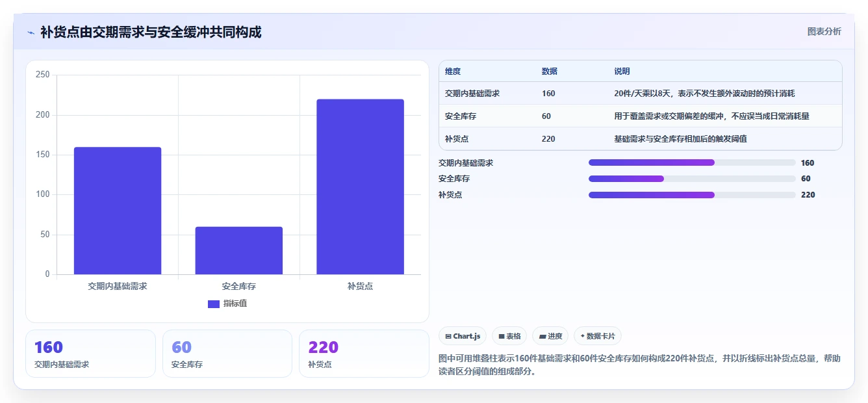868x403 pixels.
Task: Click the 220 补货点 data card
Action: (364, 354)
